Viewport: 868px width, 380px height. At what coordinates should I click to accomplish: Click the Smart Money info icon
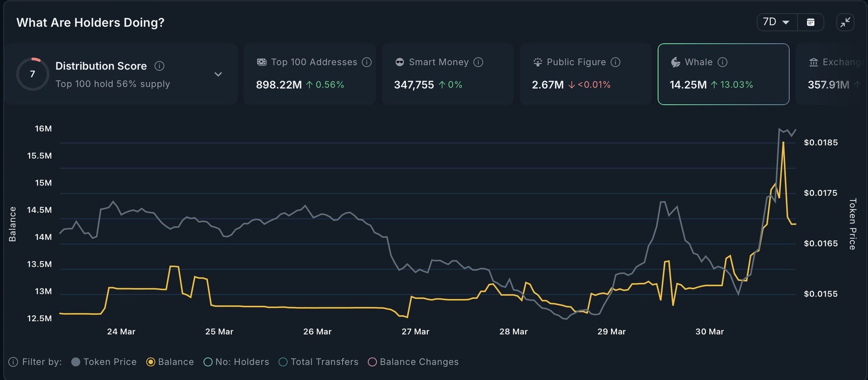pos(478,62)
